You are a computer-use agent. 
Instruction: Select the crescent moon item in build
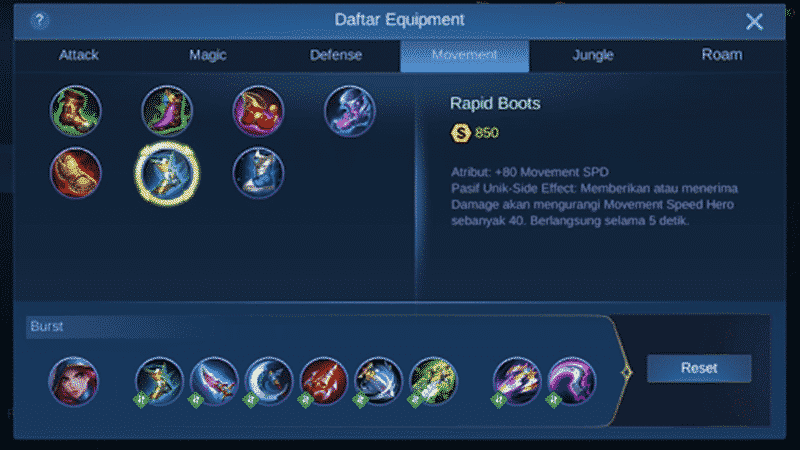click(x=268, y=381)
